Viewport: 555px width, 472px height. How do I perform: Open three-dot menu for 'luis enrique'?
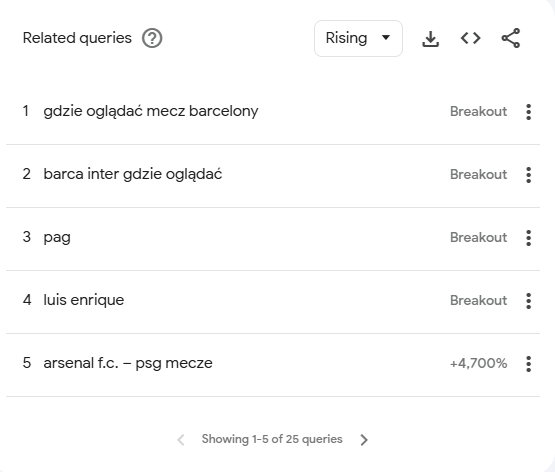(528, 301)
